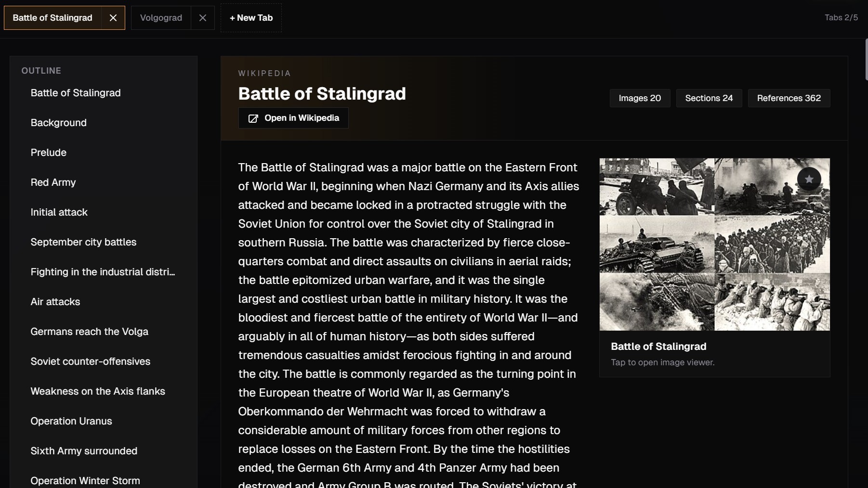Click the page vertical scrollbar
868x488 pixels.
866,60
